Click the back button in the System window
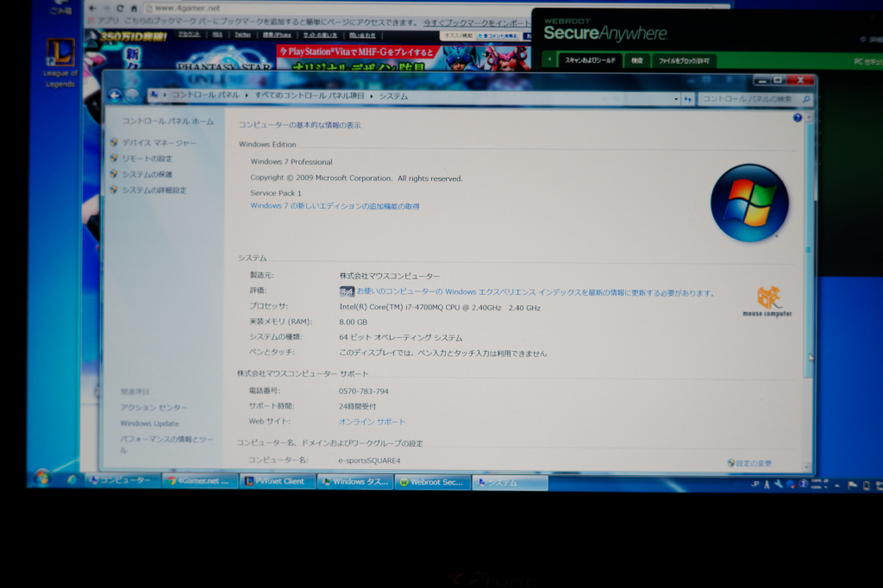This screenshot has height=588, width=883. pyautogui.click(x=115, y=95)
